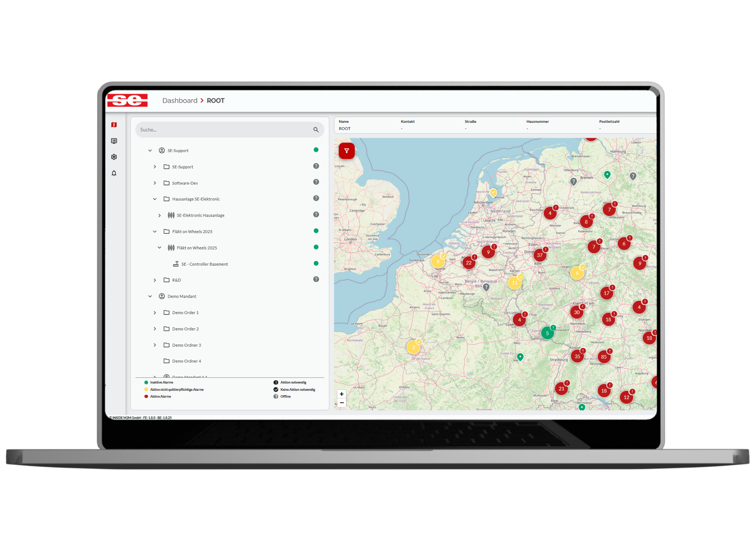Open notifications bell icon
The width and height of the screenshot is (756, 551).
(x=114, y=173)
